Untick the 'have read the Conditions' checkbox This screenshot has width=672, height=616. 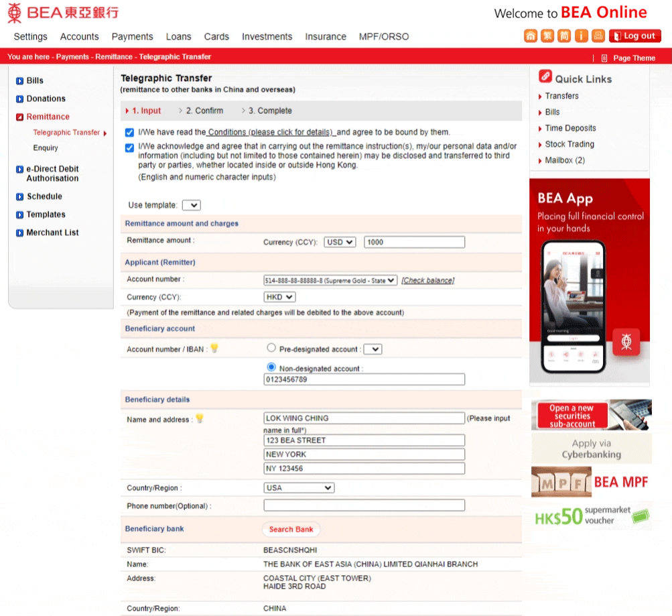[x=129, y=133]
